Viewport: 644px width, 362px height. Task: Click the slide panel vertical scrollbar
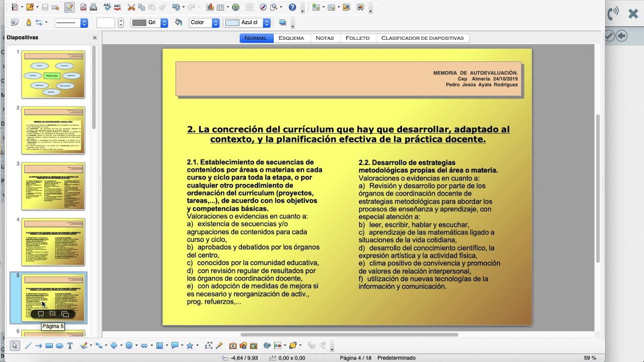pos(94,88)
